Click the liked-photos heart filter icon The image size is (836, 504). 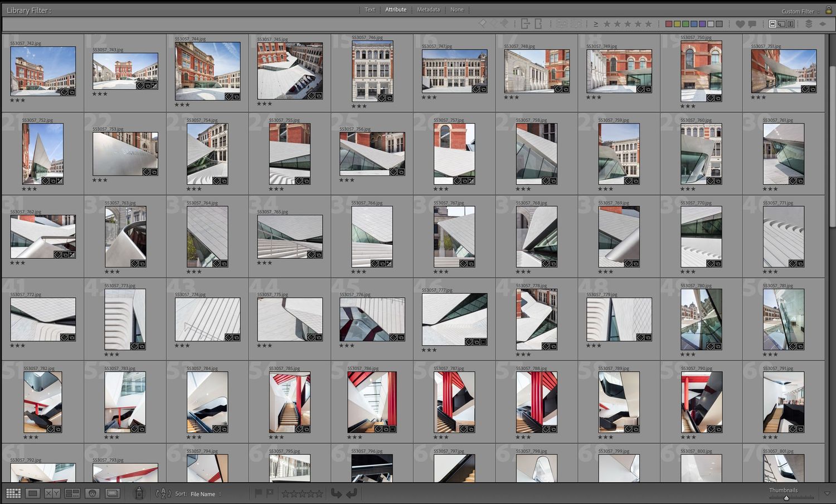pos(740,24)
